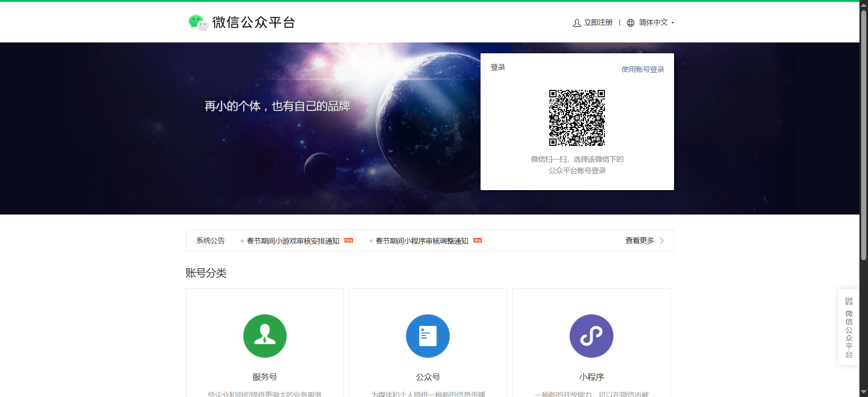Click the 立即注册 register link
This screenshot has height=397, width=868.
[x=598, y=23]
